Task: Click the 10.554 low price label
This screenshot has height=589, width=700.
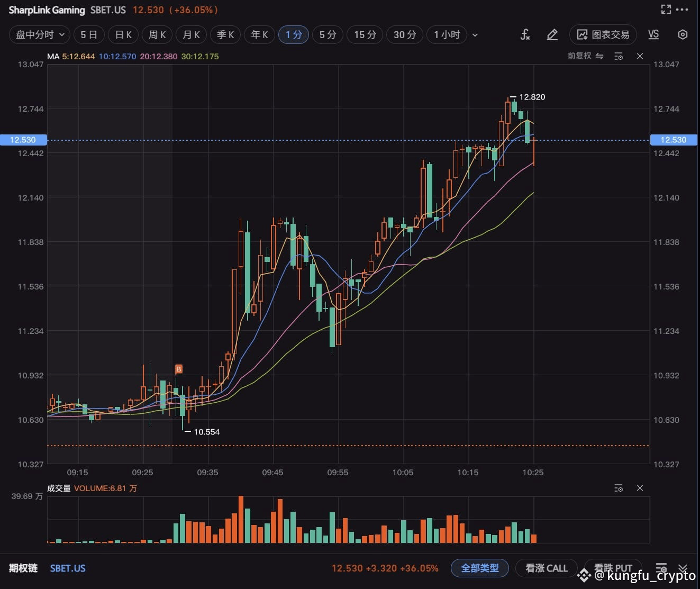Action: (206, 432)
